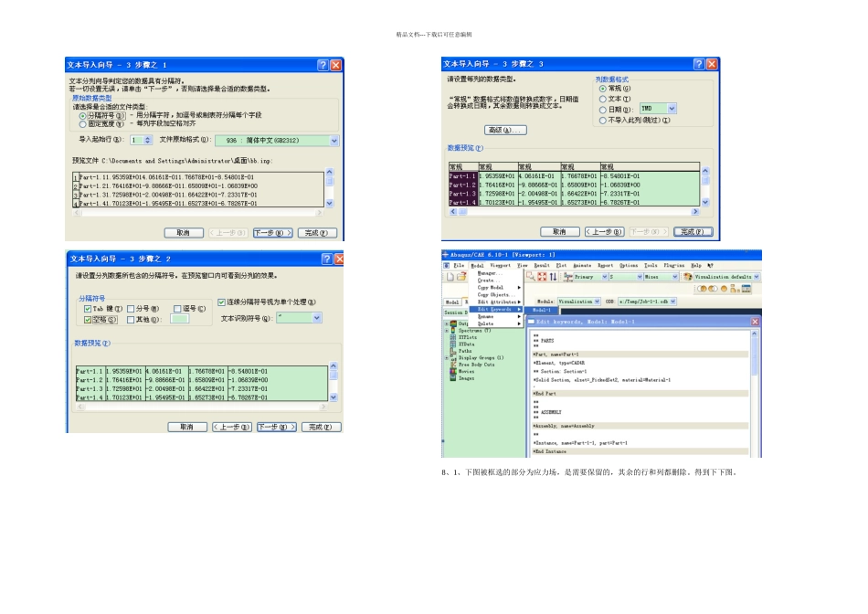868x614 pixels.
Task: Select the 固定宽度 radio button in step 1
Action: tap(82, 124)
